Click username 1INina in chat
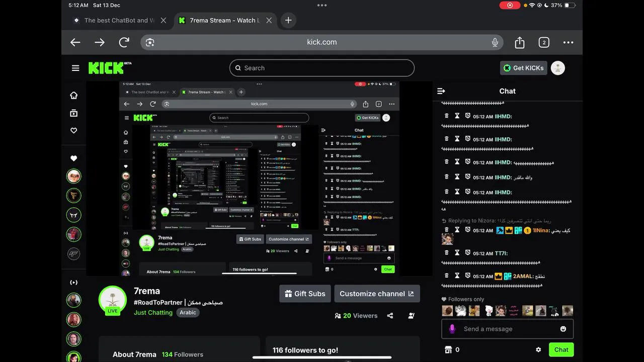 pos(541,230)
